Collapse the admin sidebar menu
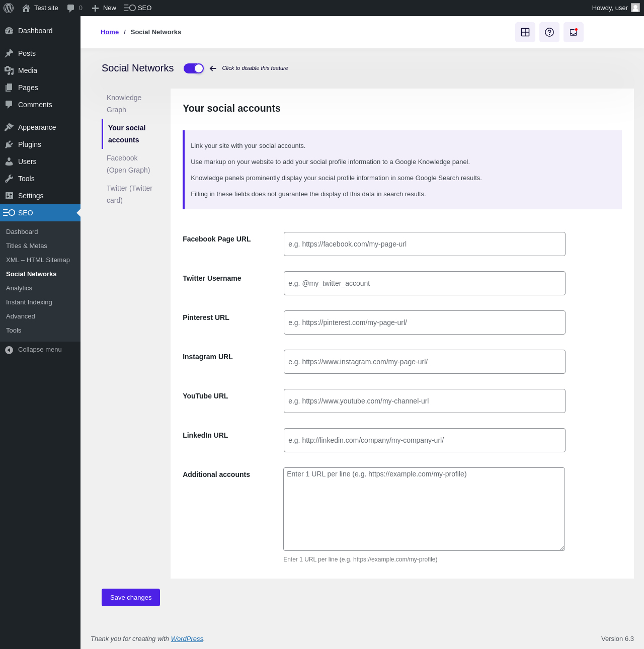This screenshot has height=649, width=644. (x=40, y=350)
